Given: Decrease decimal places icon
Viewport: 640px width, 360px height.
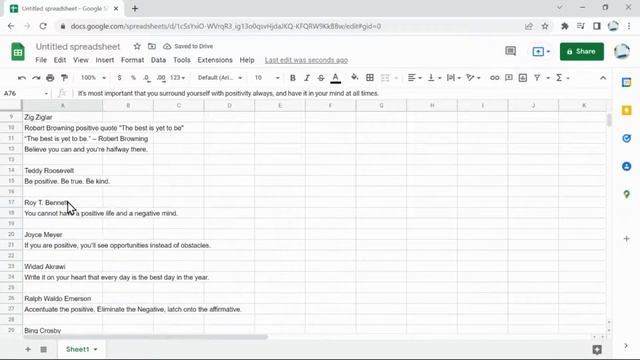Looking at the screenshot, I should [x=146, y=78].
